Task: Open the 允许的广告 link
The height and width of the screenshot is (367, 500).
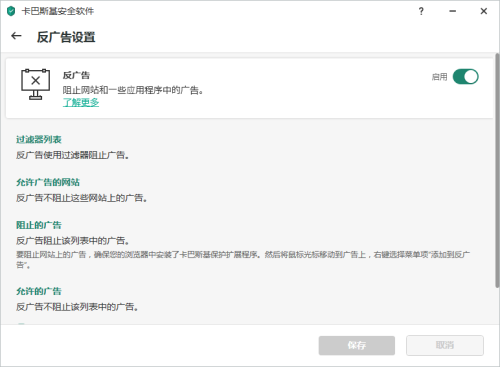Action: coord(39,291)
